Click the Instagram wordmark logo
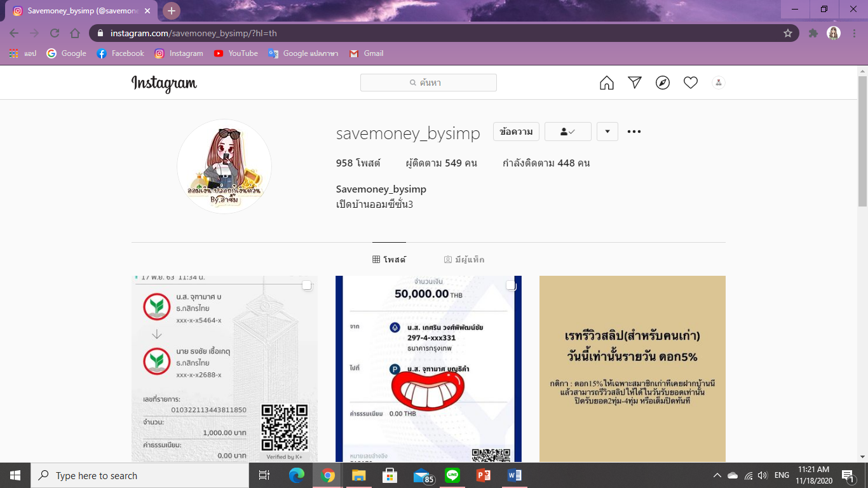Screen dimensions: 868x488 (x=164, y=83)
